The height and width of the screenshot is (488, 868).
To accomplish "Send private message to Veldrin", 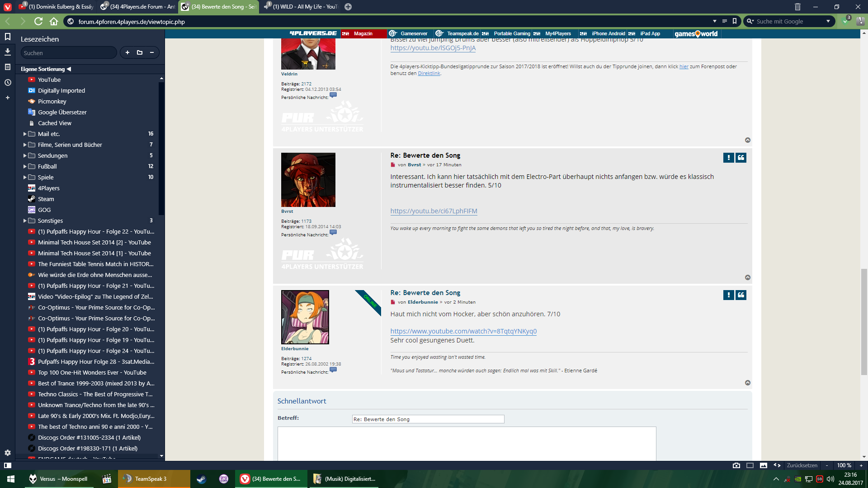I will tap(333, 95).
